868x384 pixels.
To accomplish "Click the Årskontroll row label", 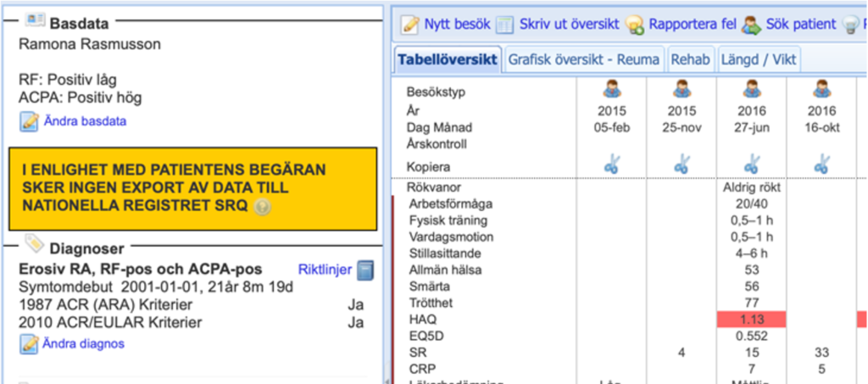I will click(437, 144).
